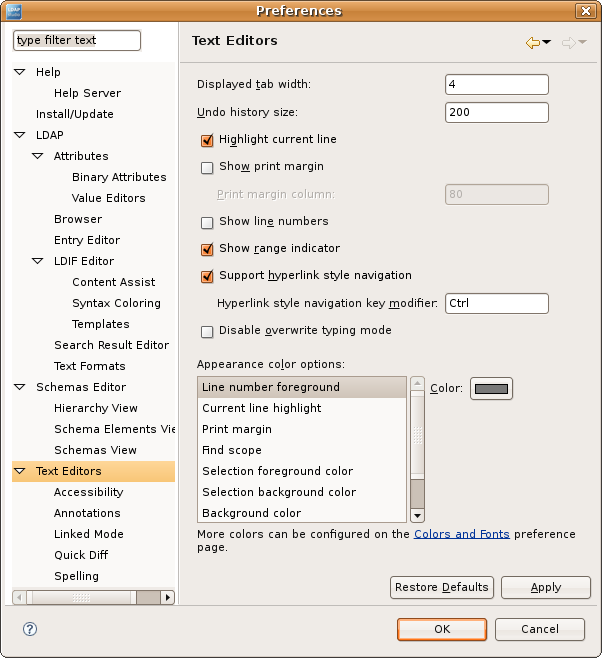Collapse the Schemas Editor tree node
The image size is (602, 658).
20,387
